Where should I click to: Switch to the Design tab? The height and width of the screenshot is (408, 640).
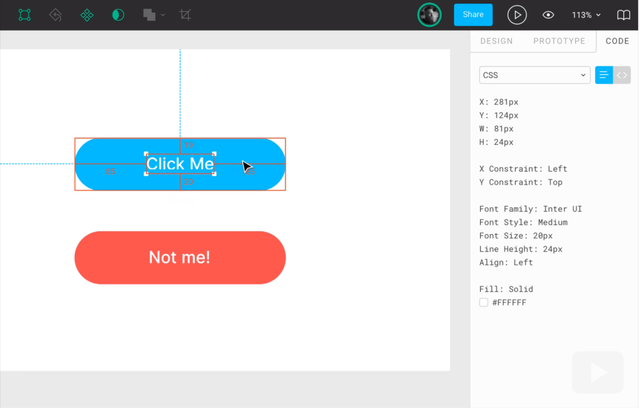[x=496, y=41]
